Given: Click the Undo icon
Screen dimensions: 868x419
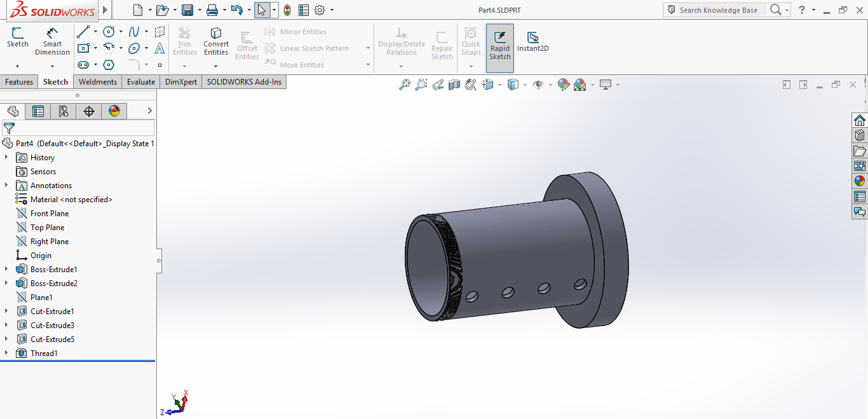Looking at the screenshot, I should [x=237, y=10].
